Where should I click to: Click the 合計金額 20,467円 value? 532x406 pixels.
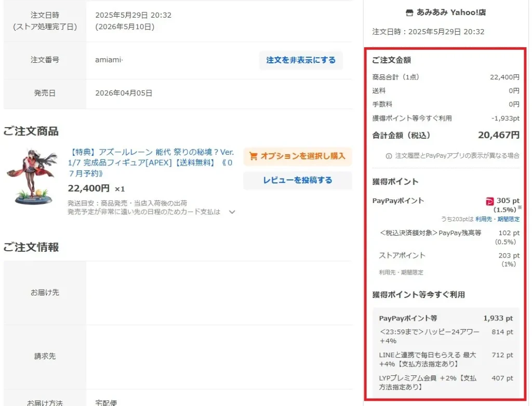click(498, 135)
